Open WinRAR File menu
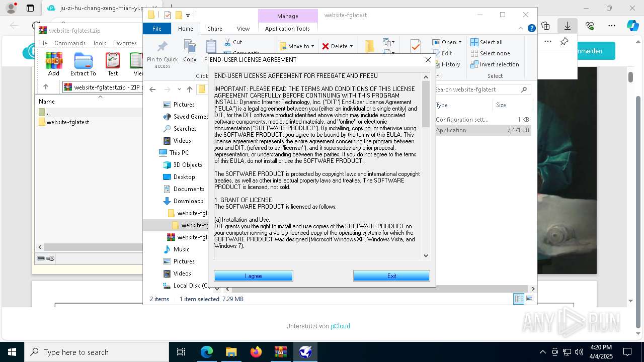This screenshot has height=362, width=644. click(x=43, y=43)
